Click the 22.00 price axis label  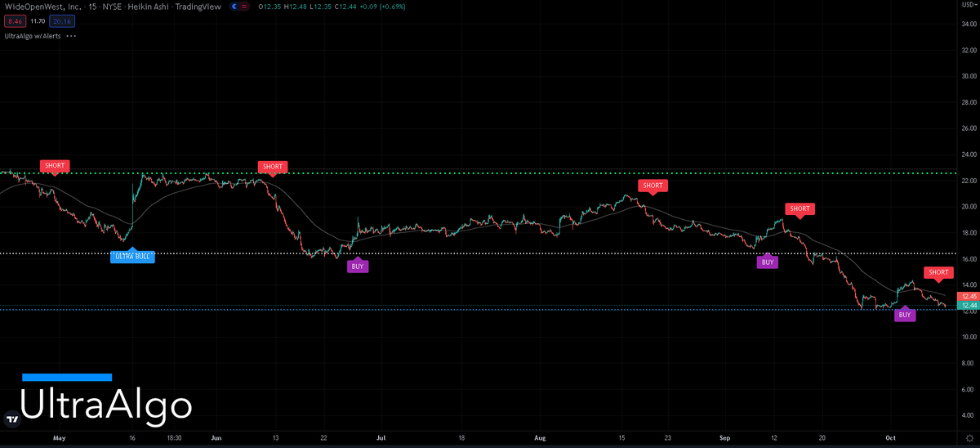tap(970, 181)
